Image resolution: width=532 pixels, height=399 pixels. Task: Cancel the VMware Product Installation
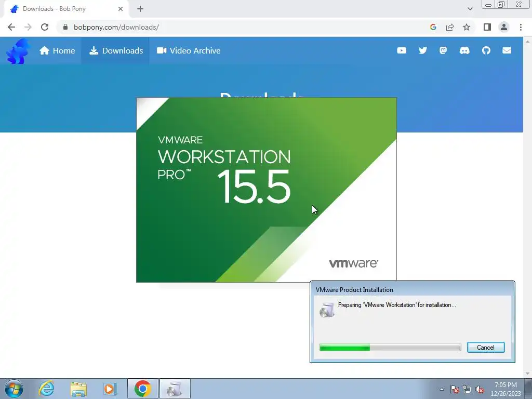(x=486, y=347)
